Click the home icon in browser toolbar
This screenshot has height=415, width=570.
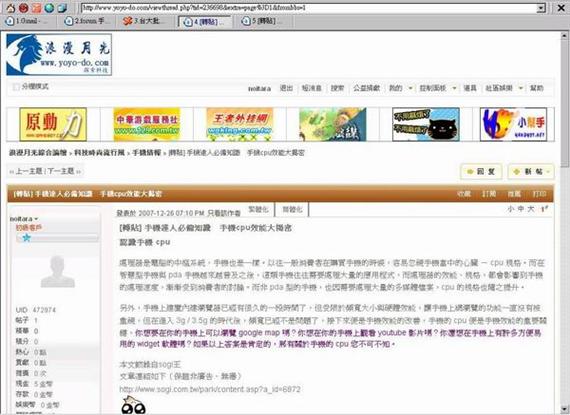(10, 7)
